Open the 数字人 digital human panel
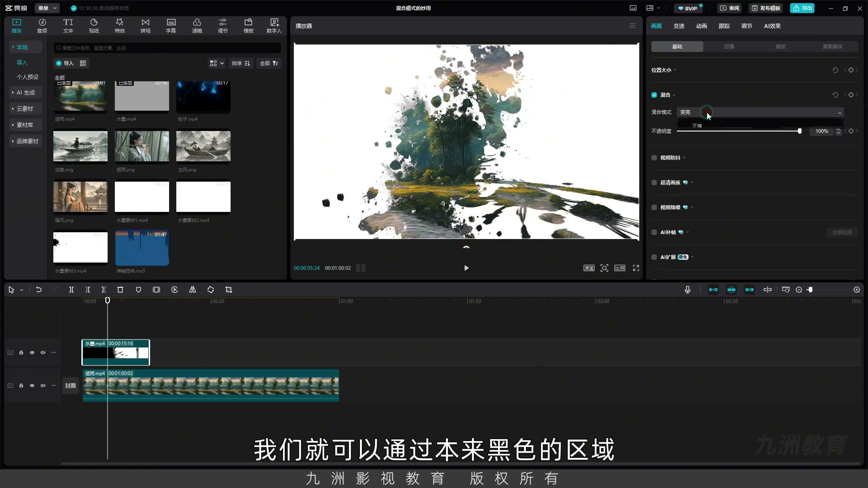868x488 pixels. (x=274, y=26)
